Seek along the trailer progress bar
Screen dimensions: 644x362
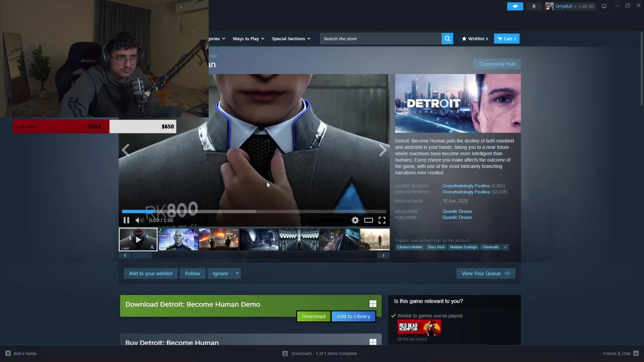pos(254,212)
